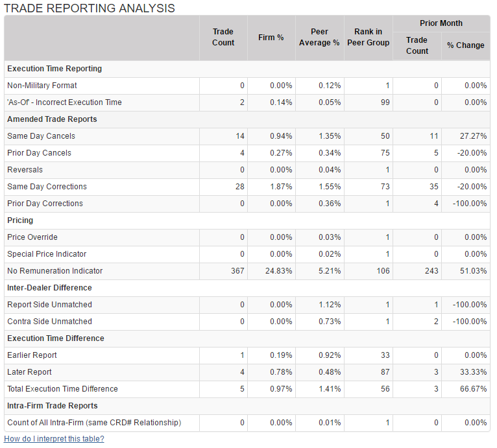Click the Prior Month group header

441,23
